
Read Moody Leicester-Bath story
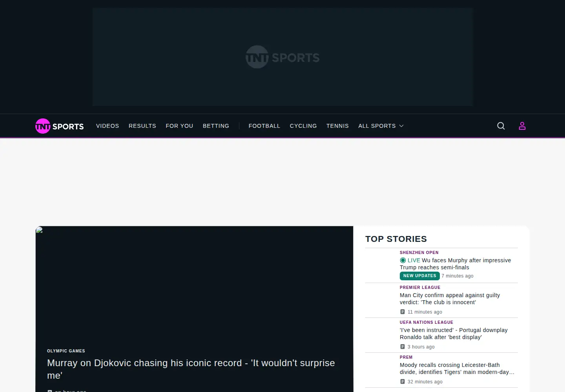tap(457, 368)
